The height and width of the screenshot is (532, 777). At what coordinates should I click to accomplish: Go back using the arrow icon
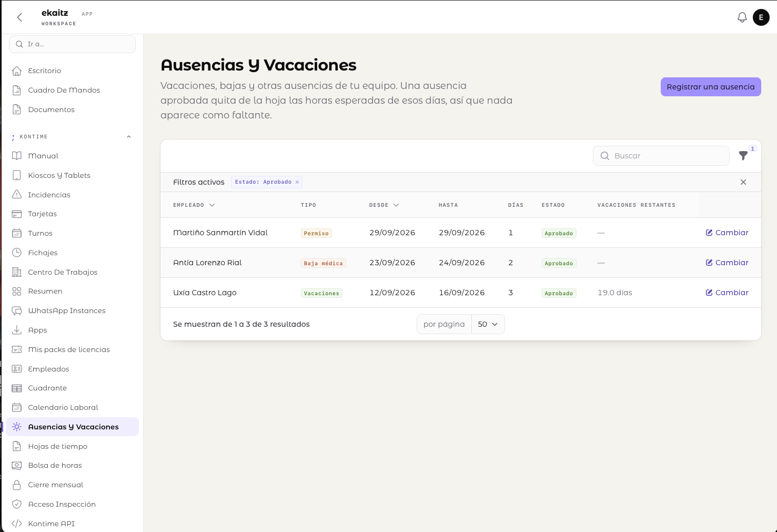tap(19, 17)
